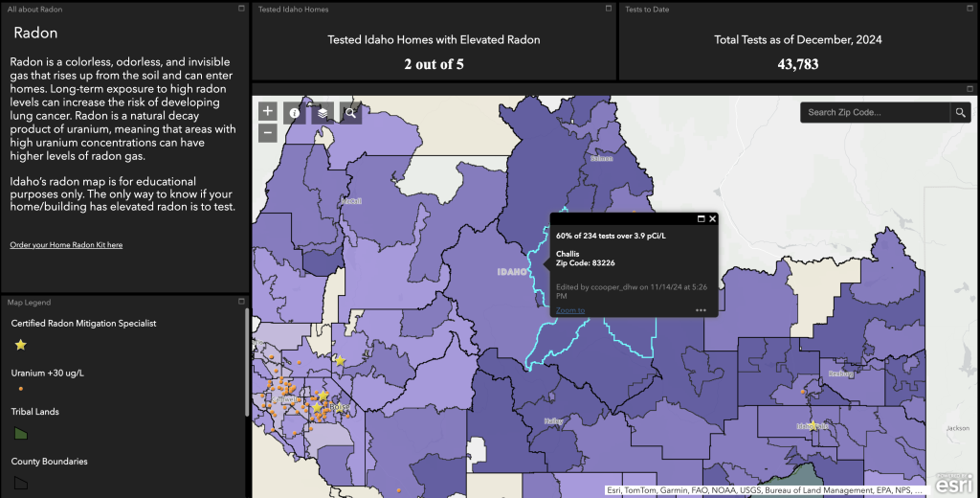This screenshot has width=980, height=498.
Task: Expand the Tested Idaho Homes panel
Action: [608, 9]
